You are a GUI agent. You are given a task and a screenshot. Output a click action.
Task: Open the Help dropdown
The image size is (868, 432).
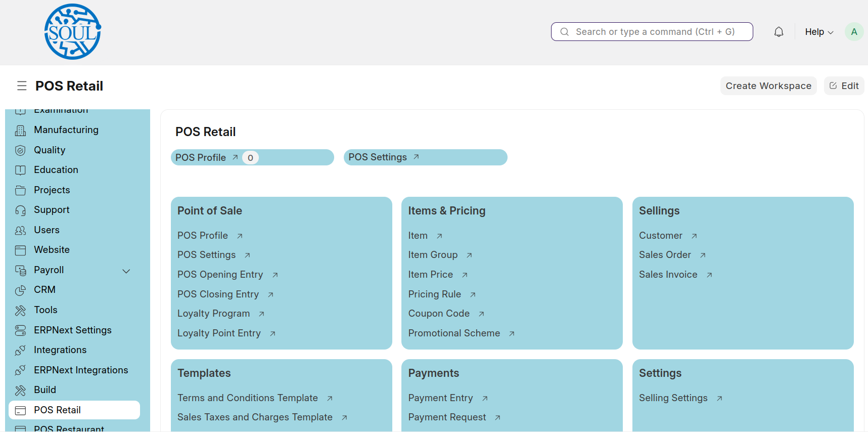819,32
